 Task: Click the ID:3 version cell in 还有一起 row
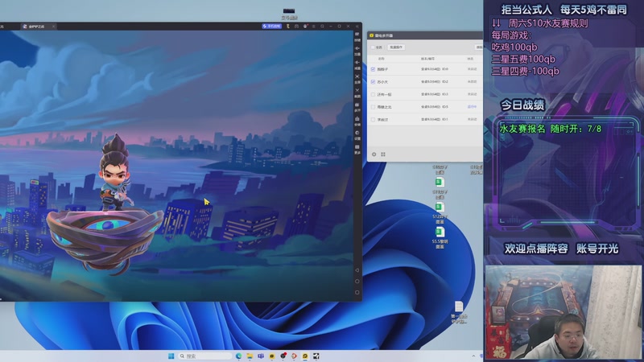(x=435, y=94)
